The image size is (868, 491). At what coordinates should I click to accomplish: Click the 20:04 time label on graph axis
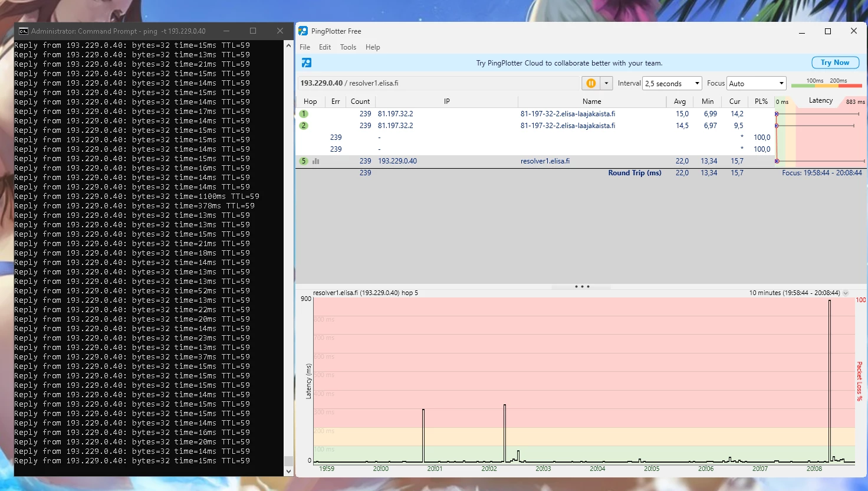pyautogui.click(x=597, y=469)
